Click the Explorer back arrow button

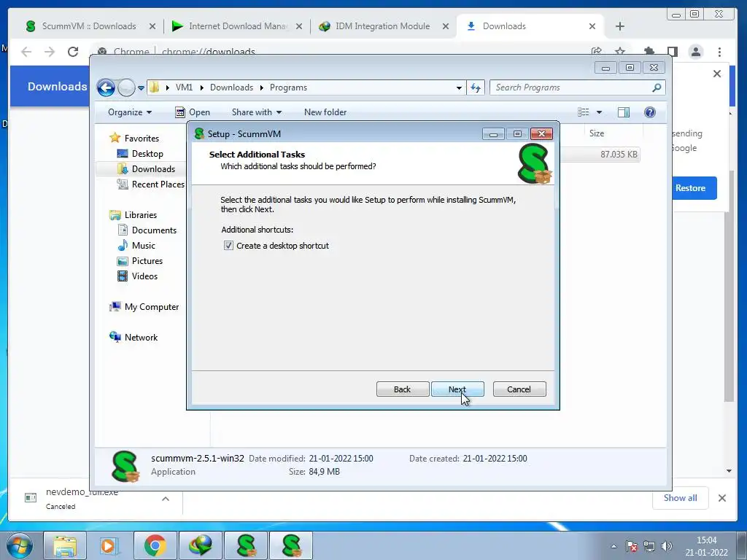[x=106, y=87]
